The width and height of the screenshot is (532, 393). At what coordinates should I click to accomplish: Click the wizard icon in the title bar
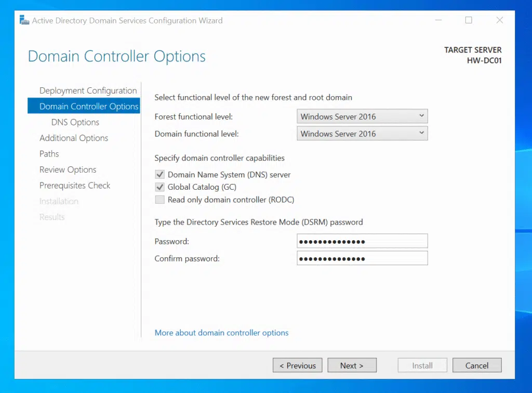(24, 21)
